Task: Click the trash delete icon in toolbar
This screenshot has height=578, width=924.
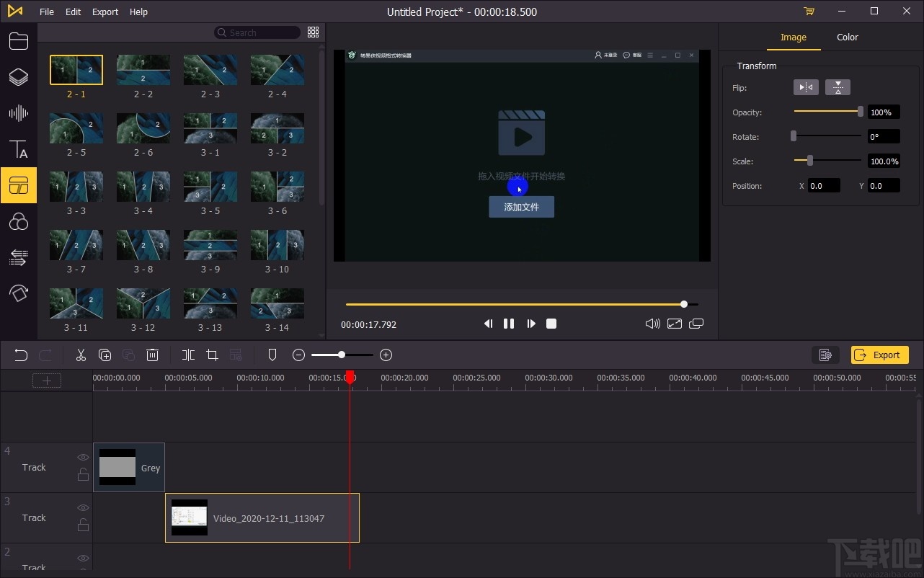Action: 152,355
